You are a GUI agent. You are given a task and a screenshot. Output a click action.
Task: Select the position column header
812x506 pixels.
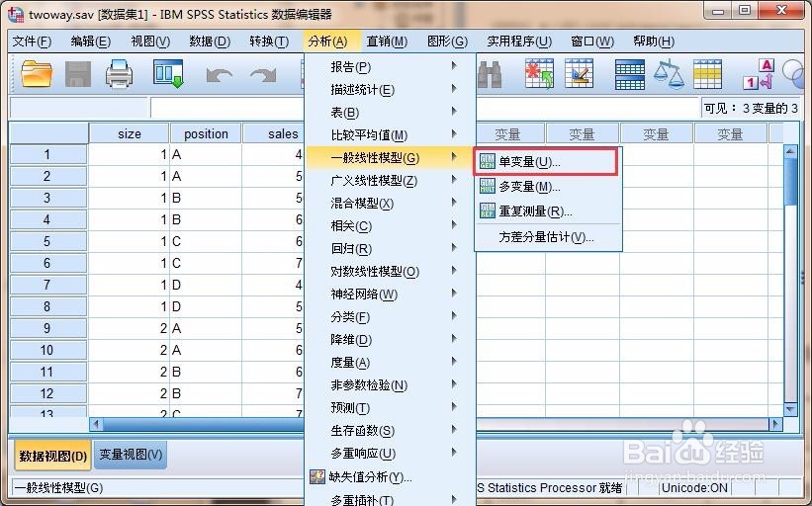[206, 134]
